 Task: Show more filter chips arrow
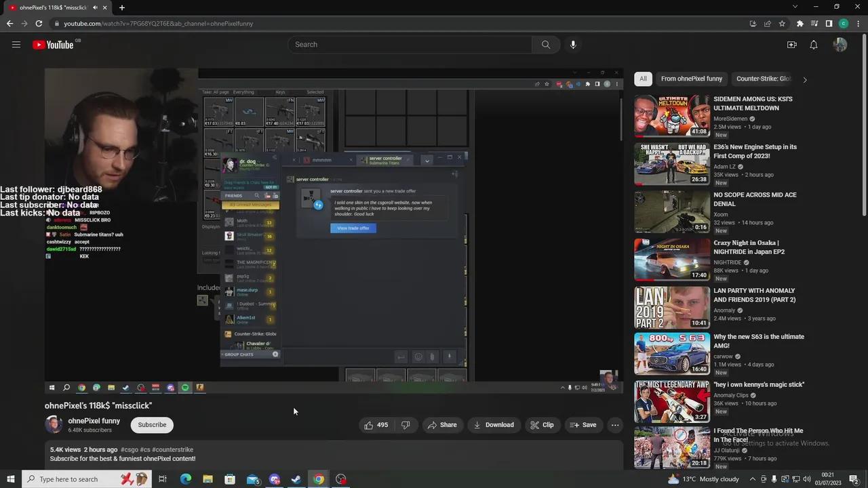[805, 79]
